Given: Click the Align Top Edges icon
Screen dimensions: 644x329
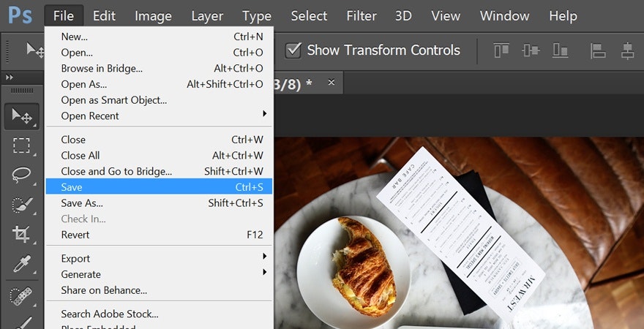Looking at the screenshot, I should pos(501,50).
